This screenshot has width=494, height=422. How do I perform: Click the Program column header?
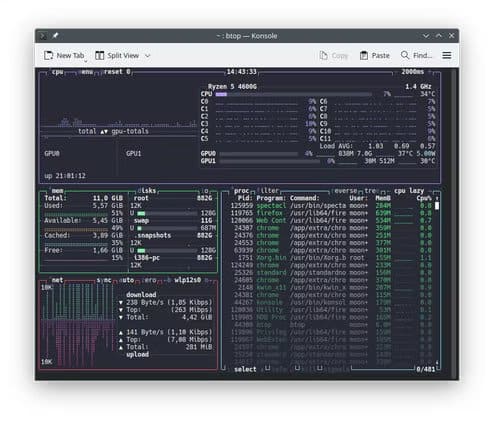(x=271, y=198)
